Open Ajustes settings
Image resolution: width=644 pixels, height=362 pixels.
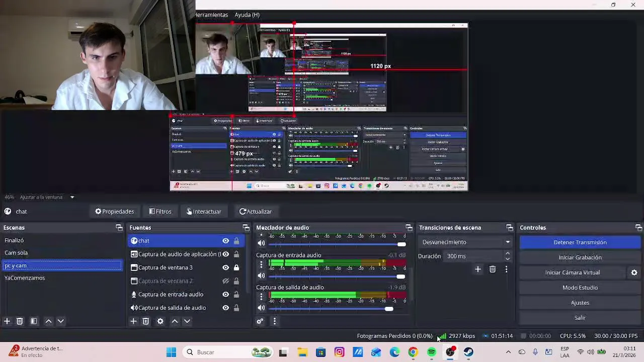[580, 303]
